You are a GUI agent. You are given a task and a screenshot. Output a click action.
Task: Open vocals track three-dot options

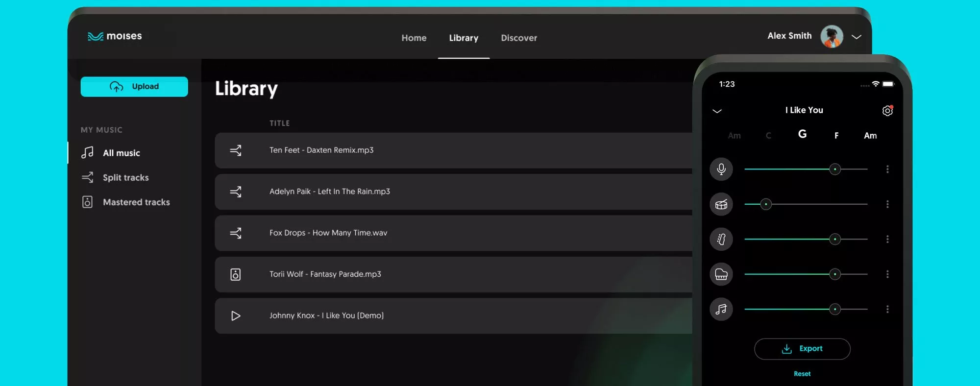(887, 169)
